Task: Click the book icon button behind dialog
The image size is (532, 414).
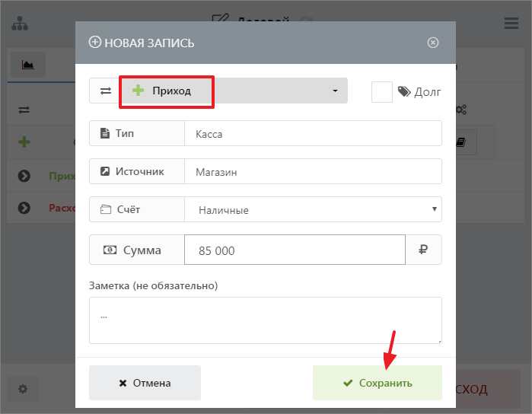Action: click(461, 142)
